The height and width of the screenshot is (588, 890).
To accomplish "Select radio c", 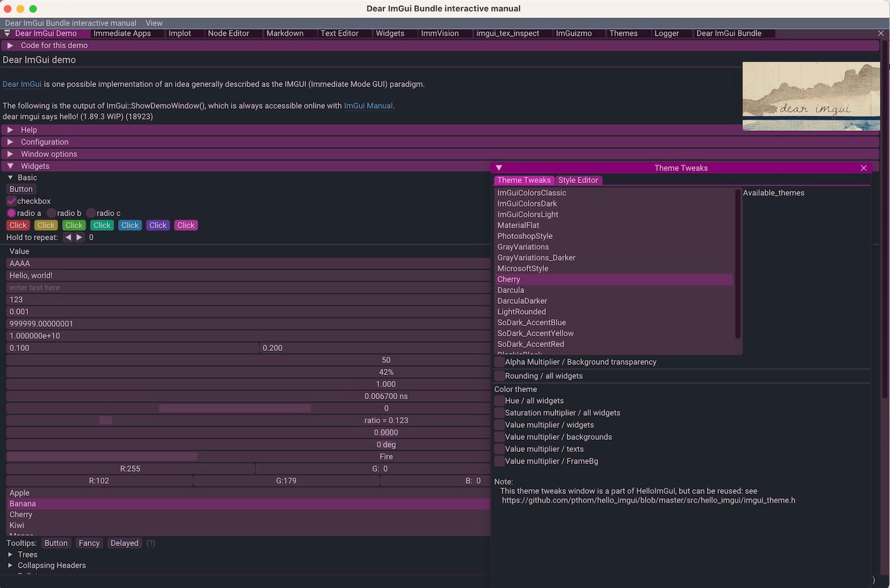I will (91, 213).
